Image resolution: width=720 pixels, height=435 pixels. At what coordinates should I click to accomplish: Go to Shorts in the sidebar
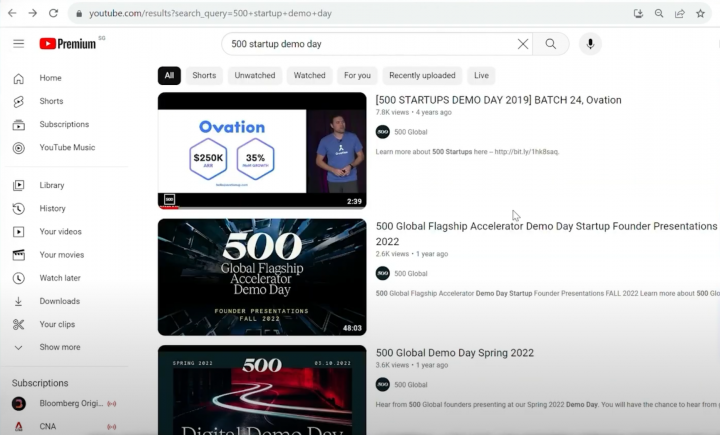pyautogui.click(x=50, y=101)
